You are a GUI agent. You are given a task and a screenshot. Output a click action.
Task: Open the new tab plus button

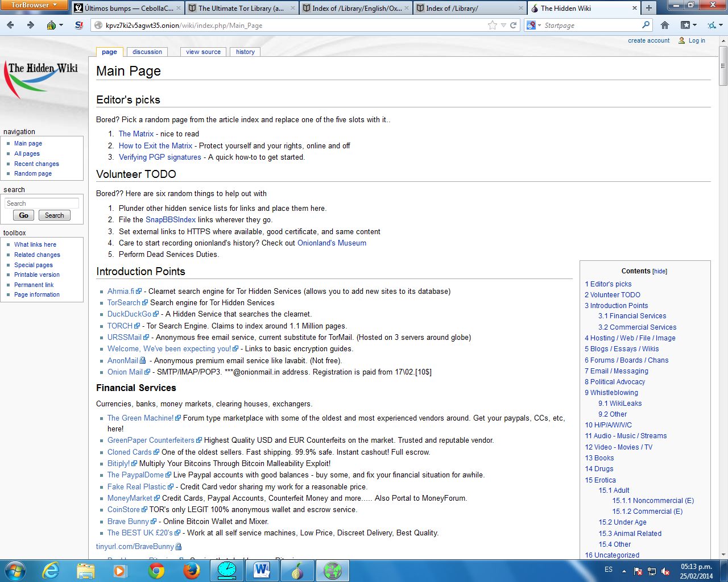tap(648, 8)
